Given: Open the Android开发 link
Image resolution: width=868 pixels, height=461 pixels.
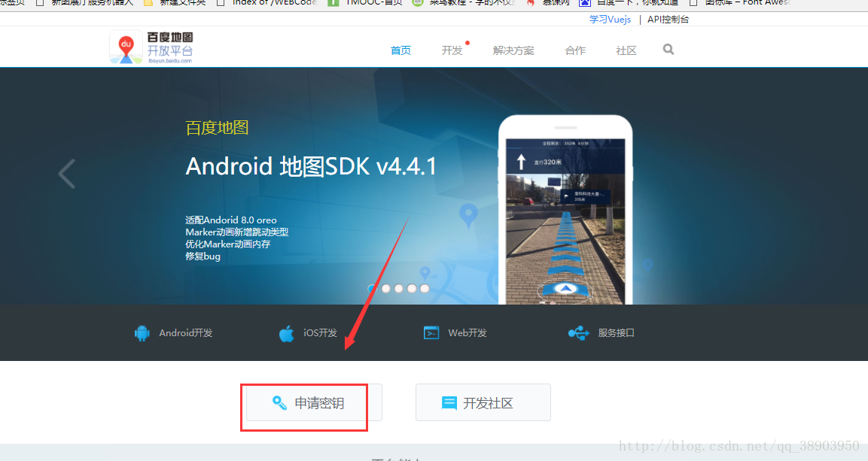Looking at the screenshot, I should 185,332.
